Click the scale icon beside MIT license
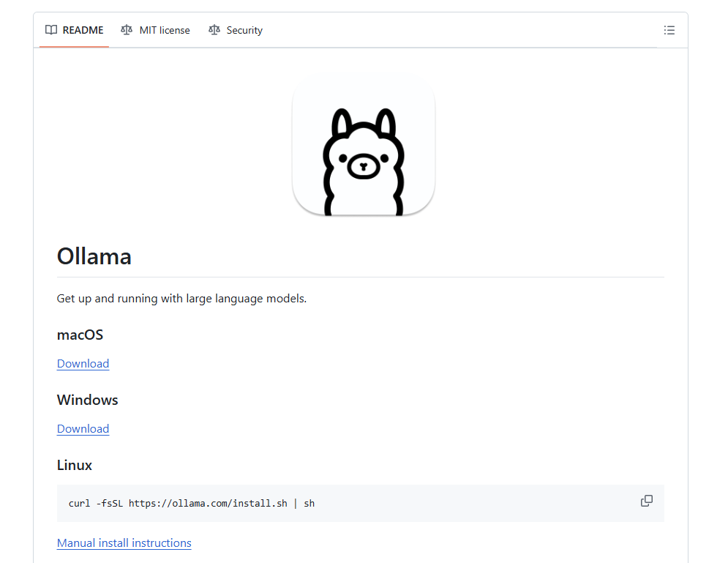Viewport: 728px width, 563px height. pos(127,30)
